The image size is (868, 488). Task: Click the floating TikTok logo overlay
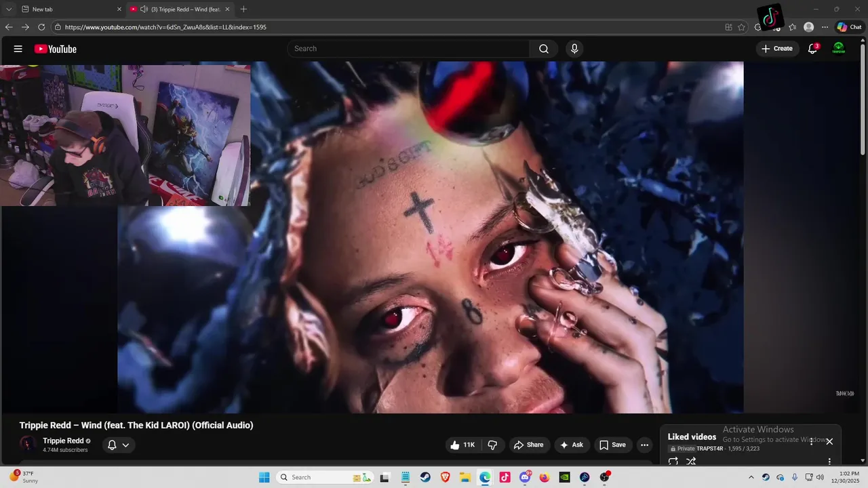pyautogui.click(x=770, y=18)
